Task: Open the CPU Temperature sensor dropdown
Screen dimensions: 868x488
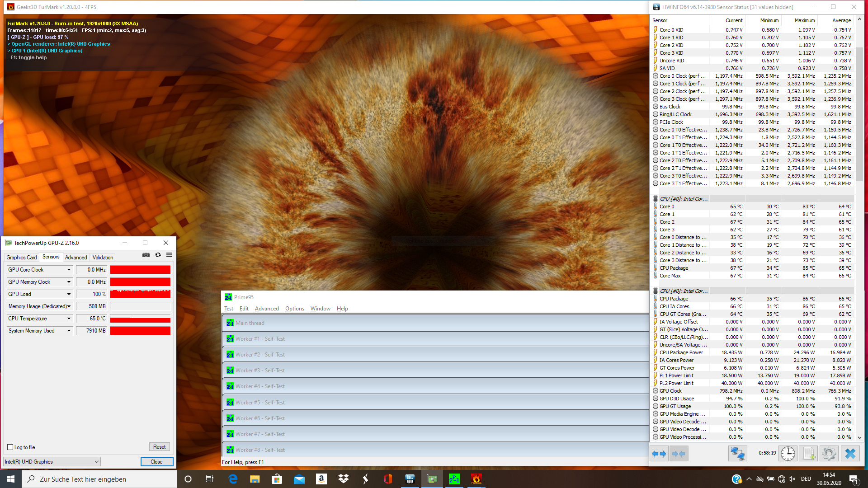Action: (69, 319)
